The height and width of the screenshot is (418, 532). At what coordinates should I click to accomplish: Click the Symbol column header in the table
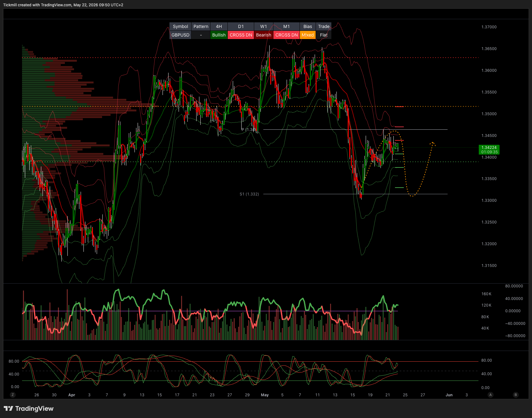pos(180,26)
